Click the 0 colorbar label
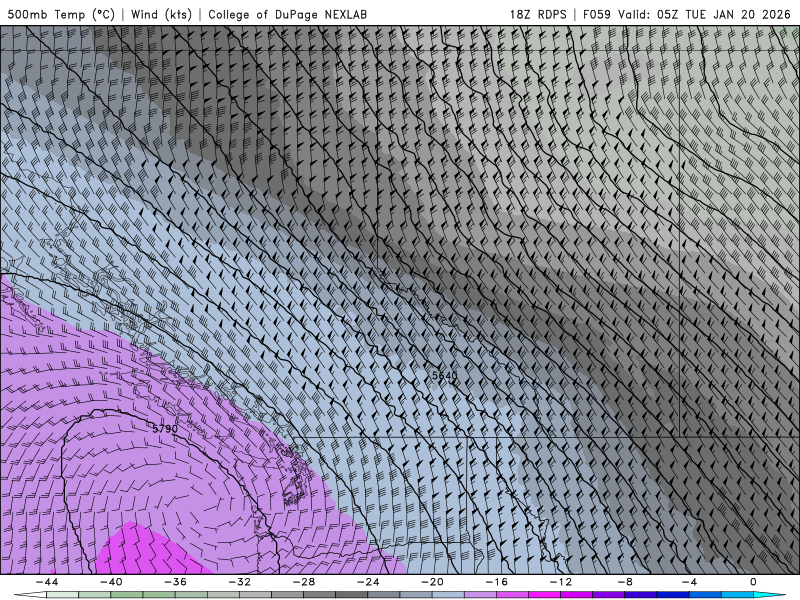Image resolution: width=800 pixels, height=600 pixels. (753, 582)
